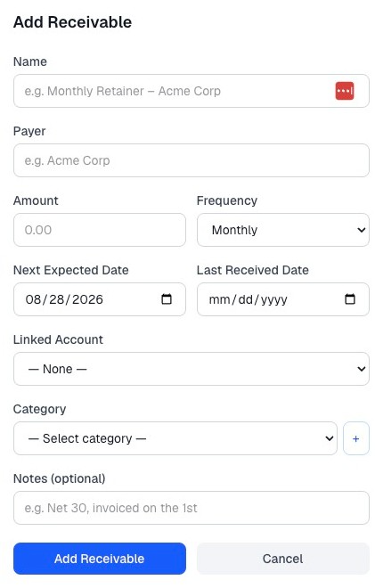
Task: Click the red password manager icon
Action: coord(344,91)
